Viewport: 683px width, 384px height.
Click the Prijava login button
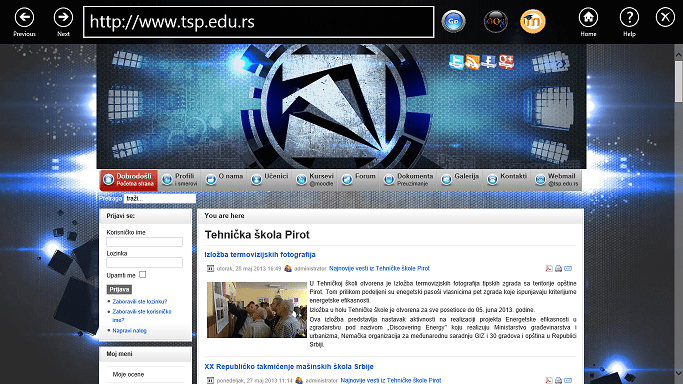pyautogui.click(x=119, y=290)
